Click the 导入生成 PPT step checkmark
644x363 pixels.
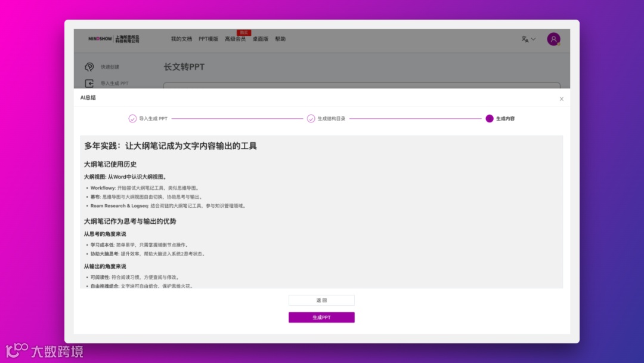click(132, 119)
